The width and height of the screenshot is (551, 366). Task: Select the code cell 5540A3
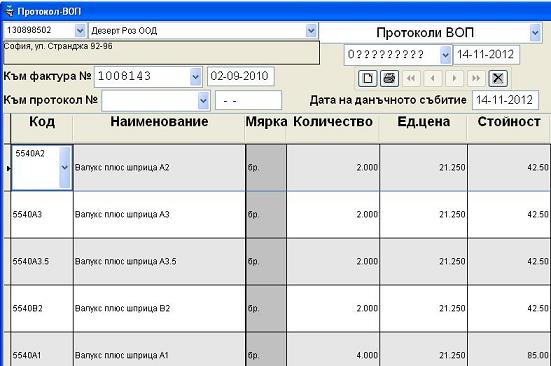[x=42, y=215]
